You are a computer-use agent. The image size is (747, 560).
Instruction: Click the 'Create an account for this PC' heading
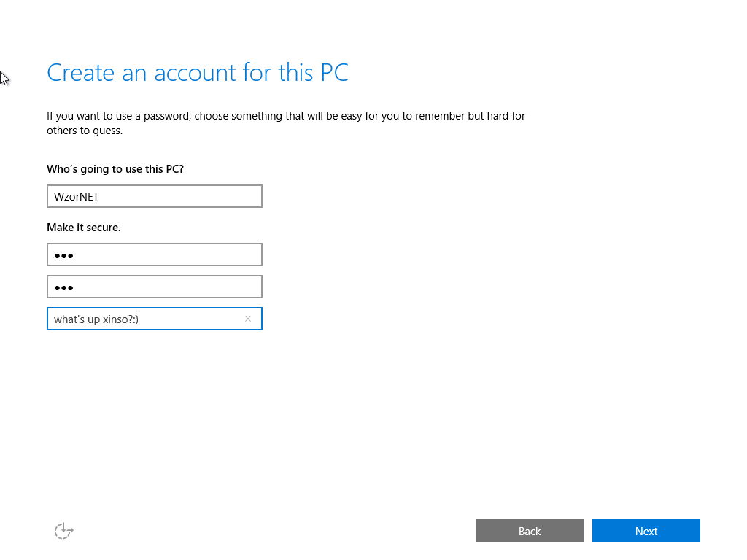(198, 73)
